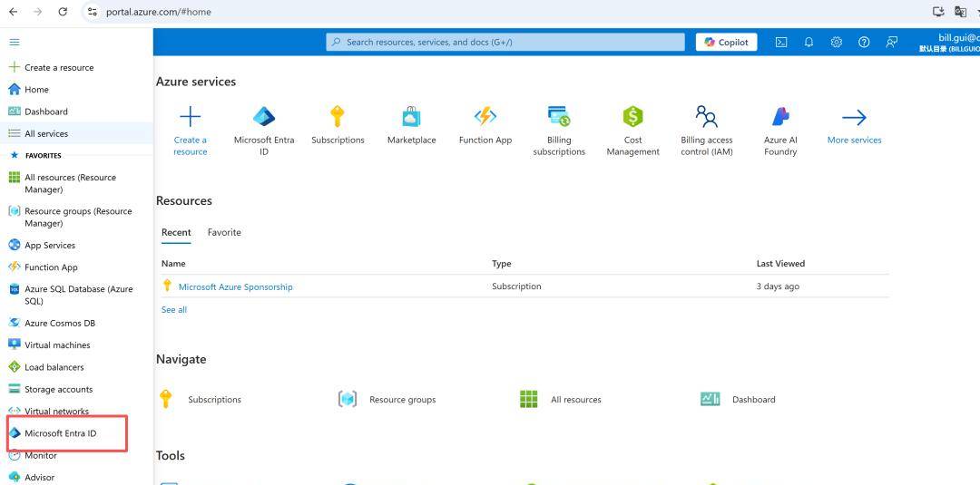
Task: Sort by Last Viewed column header
Action: [x=780, y=264]
